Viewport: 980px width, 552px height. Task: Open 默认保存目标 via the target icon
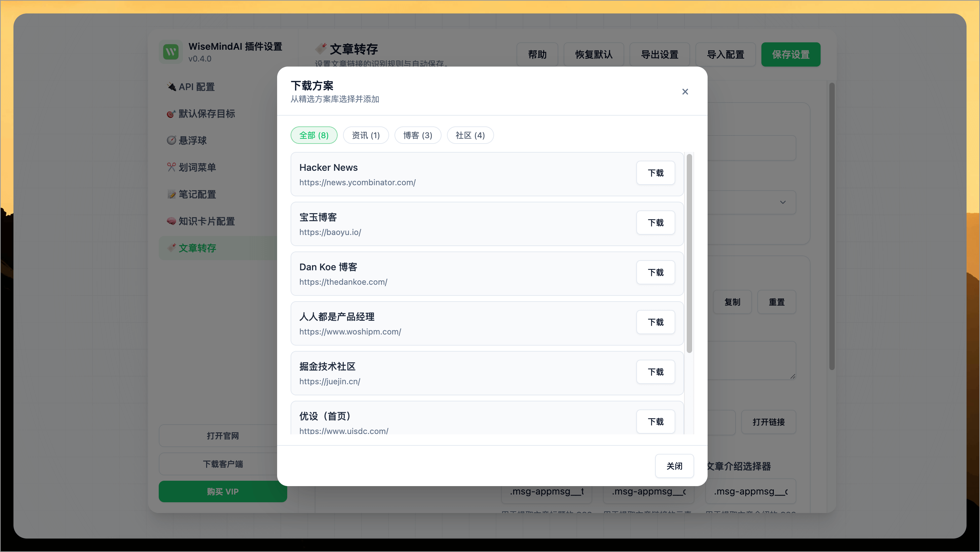(x=171, y=114)
